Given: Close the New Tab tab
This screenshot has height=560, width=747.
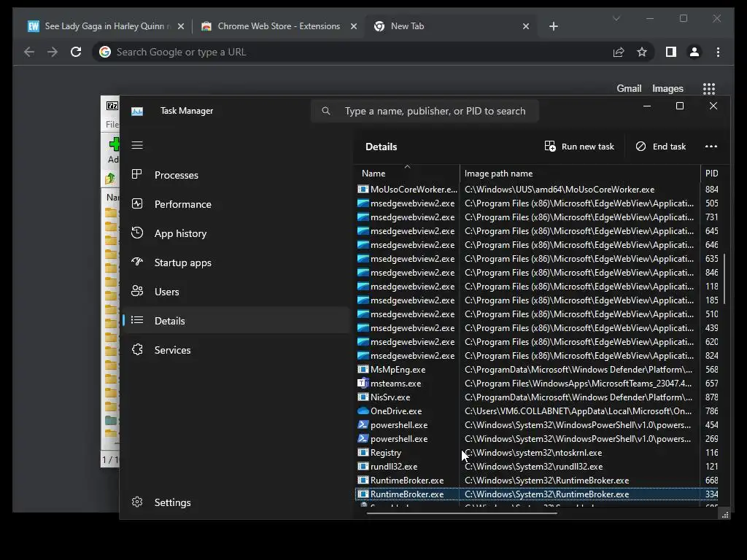Looking at the screenshot, I should tap(526, 26).
